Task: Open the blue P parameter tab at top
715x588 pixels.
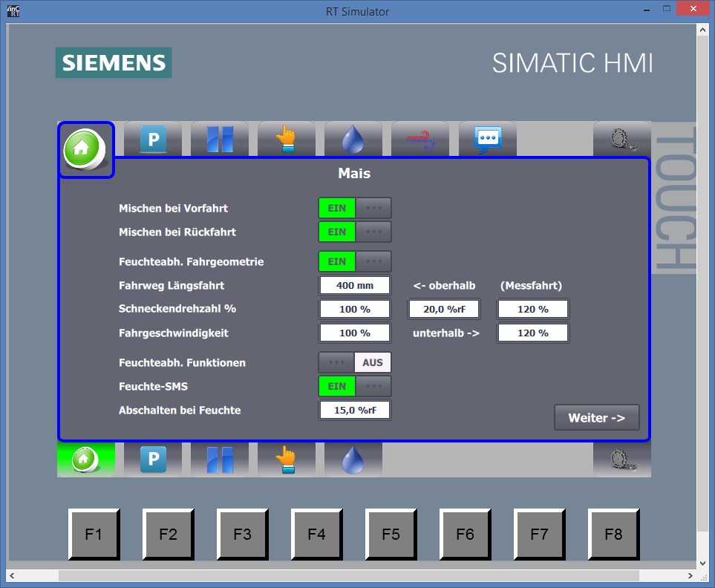Action: (x=153, y=139)
